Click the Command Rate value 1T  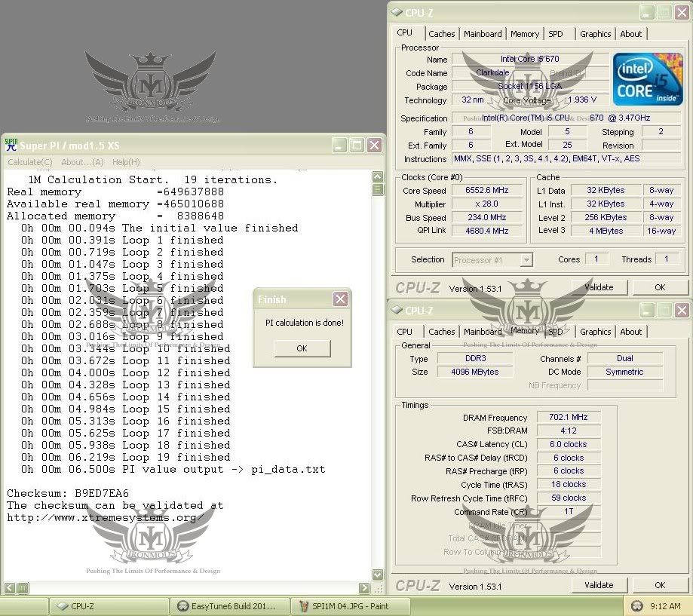(x=569, y=511)
